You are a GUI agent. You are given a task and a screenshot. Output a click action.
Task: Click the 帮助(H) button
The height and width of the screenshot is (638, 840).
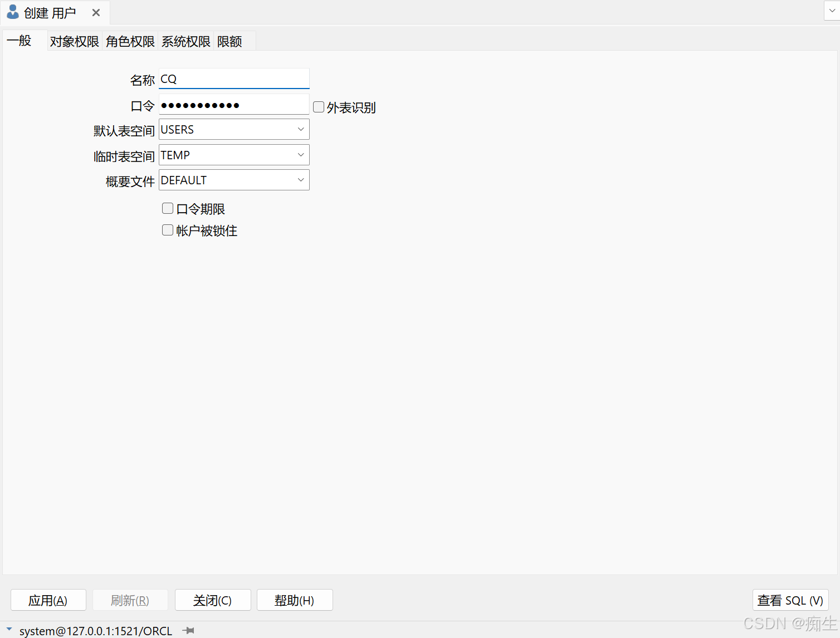(295, 600)
